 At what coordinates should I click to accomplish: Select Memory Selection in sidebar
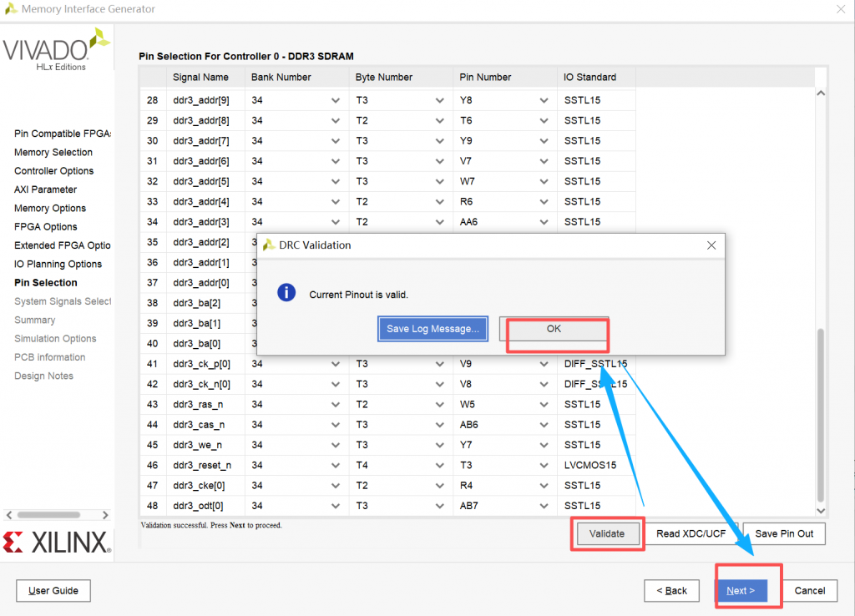click(53, 153)
